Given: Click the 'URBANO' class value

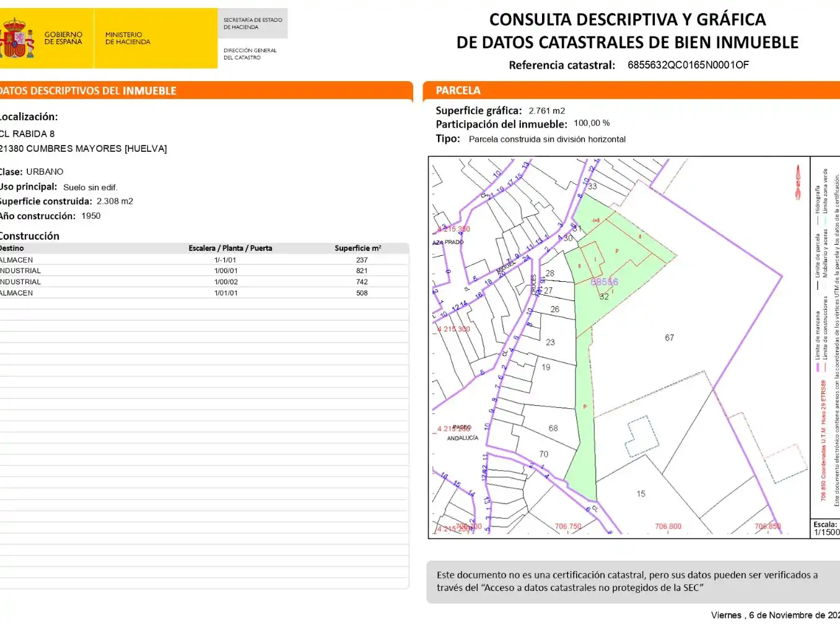Looking at the screenshot, I should click(45, 172).
